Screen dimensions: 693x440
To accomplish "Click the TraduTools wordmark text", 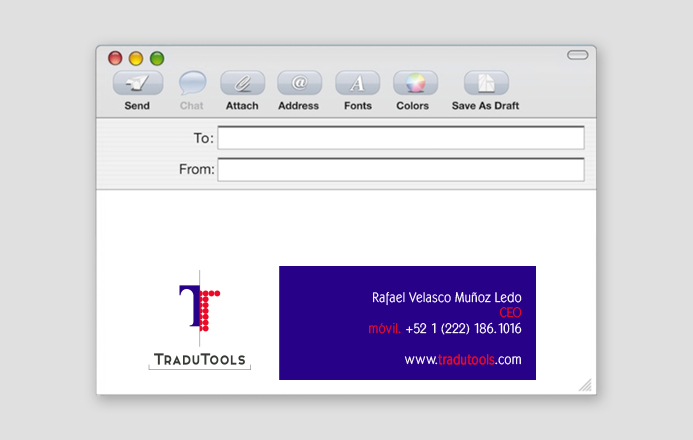I will (199, 360).
